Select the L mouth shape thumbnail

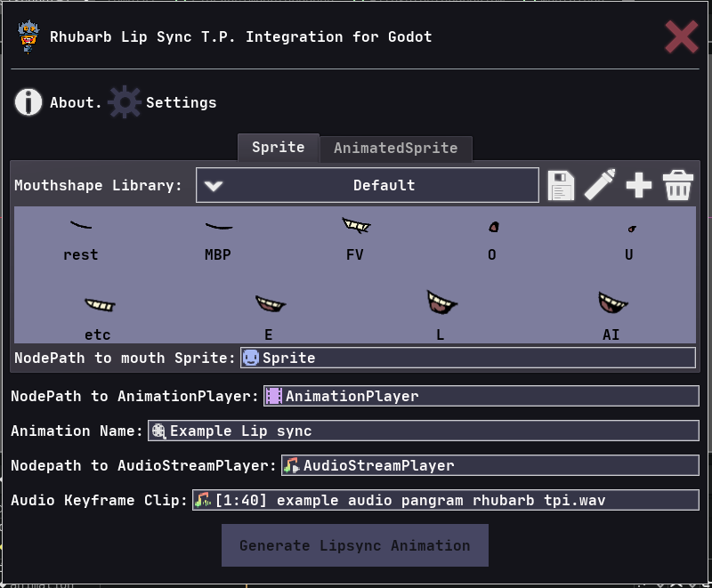pyautogui.click(x=441, y=302)
